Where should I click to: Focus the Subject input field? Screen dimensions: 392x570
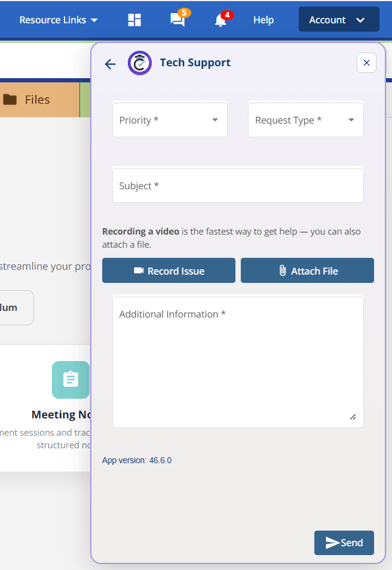point(238,185)
